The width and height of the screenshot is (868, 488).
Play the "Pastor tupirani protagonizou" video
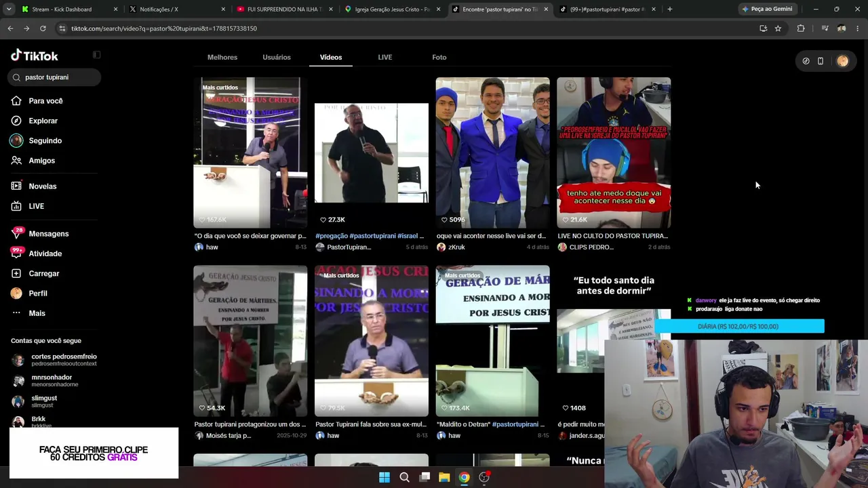(250, 341)
